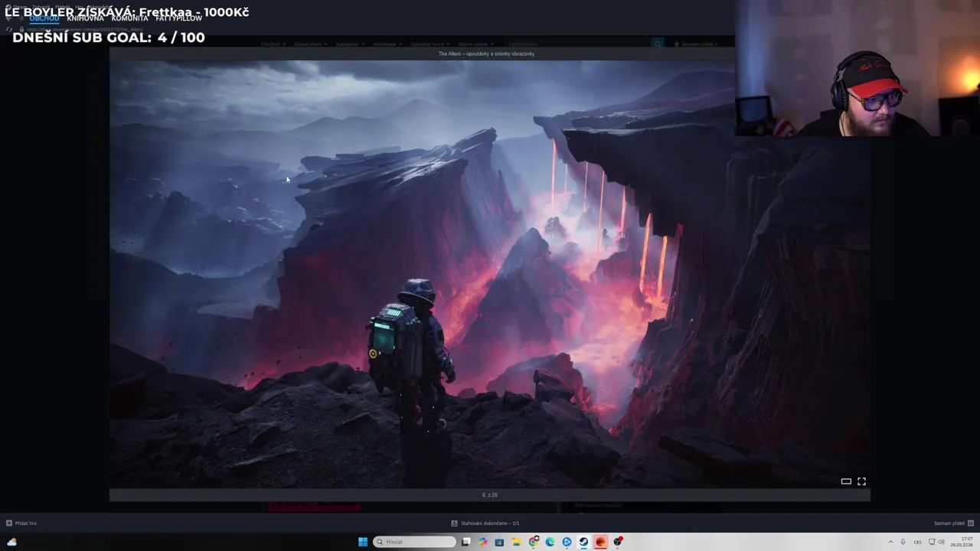Switch screenshot viewer to theater mode

[x=846, y=481]
